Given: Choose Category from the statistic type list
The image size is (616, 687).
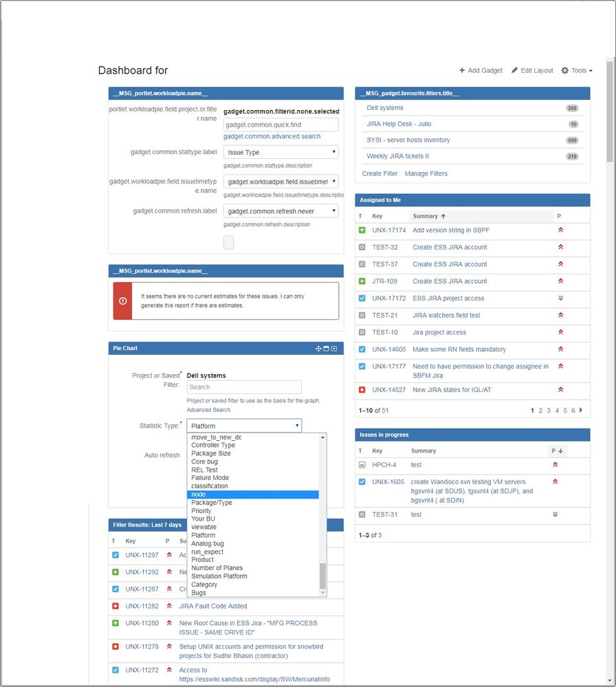Looking at the screenshot, I should pyautogui.click(x=253, y=585).
